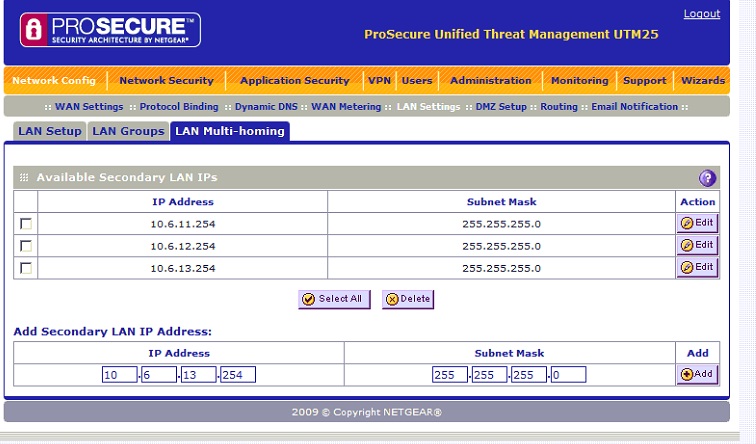Viewport: 756px width, 444px height.
Task: Click 'Available Secondary LAN IPs' section title
Action: [x=127, y=177]
